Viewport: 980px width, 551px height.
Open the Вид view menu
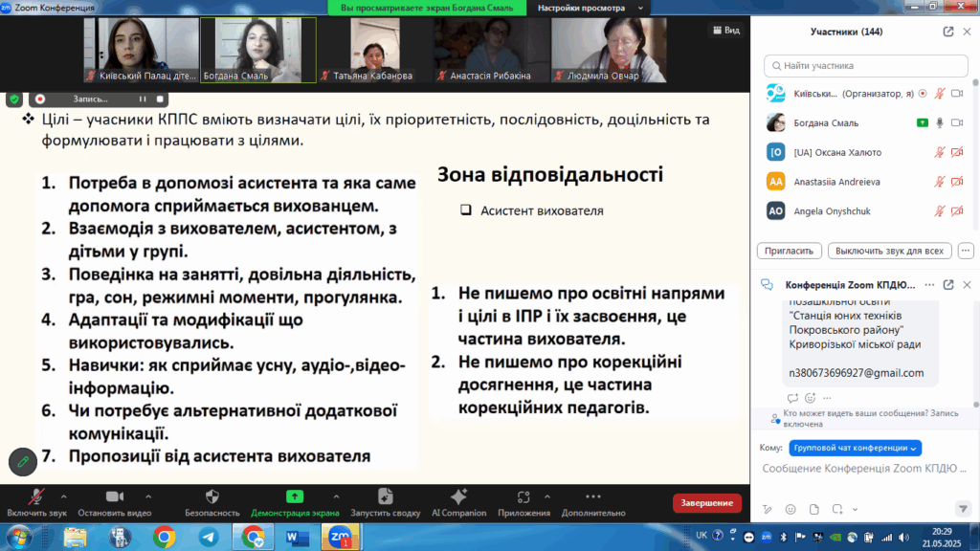(x=725, y=30)
